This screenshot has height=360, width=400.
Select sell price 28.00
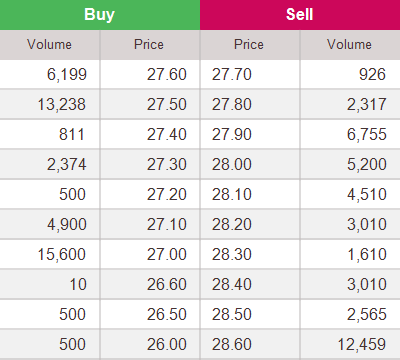(232, 164)
